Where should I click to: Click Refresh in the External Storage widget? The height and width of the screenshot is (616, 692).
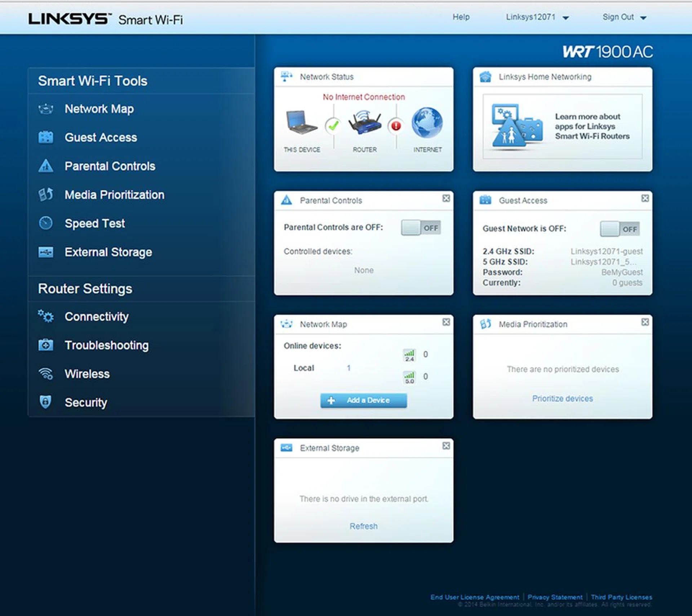pos(363,526)
